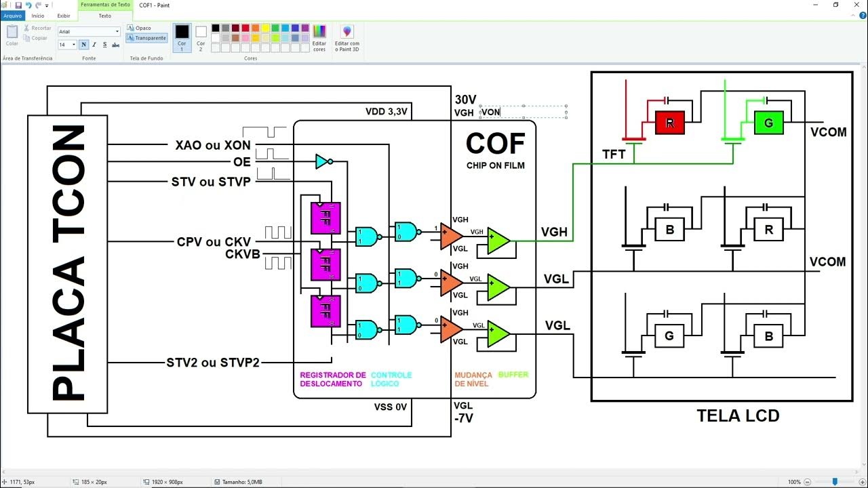Pick the pink swatch in second row
This screenshot has width=868, height=488.
coord(245,38)
